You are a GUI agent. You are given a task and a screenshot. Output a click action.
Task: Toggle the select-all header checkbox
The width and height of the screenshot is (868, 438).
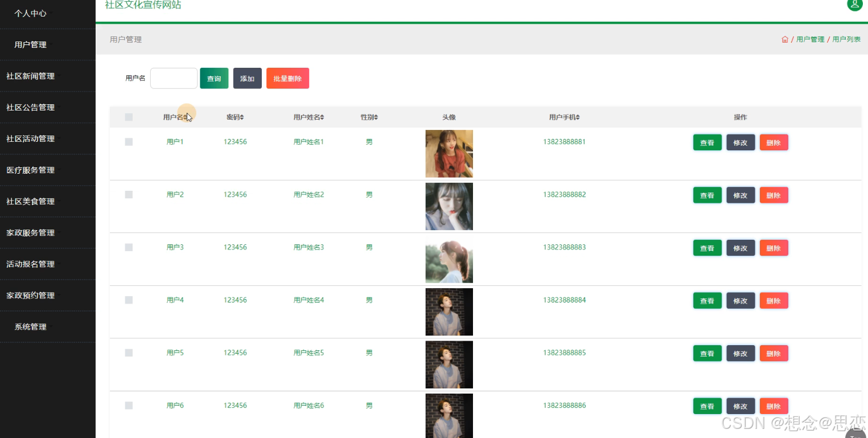pyautogui.click(x=129, y=117)
